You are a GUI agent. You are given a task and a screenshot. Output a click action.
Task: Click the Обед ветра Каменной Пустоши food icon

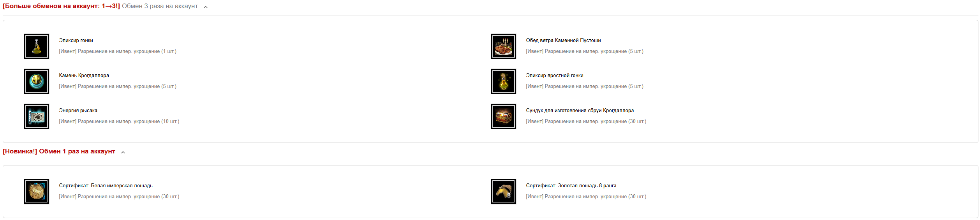504,46
